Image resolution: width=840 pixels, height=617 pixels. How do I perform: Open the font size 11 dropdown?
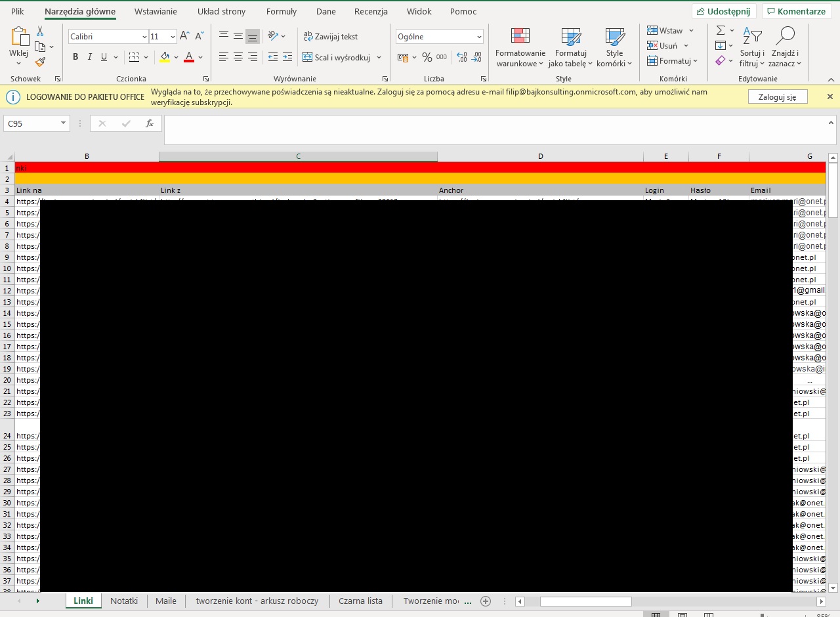(x=173, y=37)
